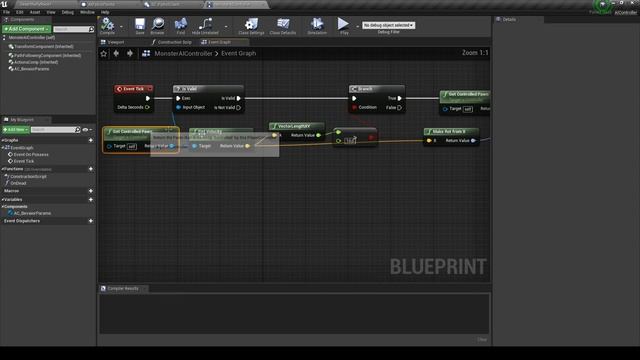Click search magnifier in Components panel

[91, 29]
